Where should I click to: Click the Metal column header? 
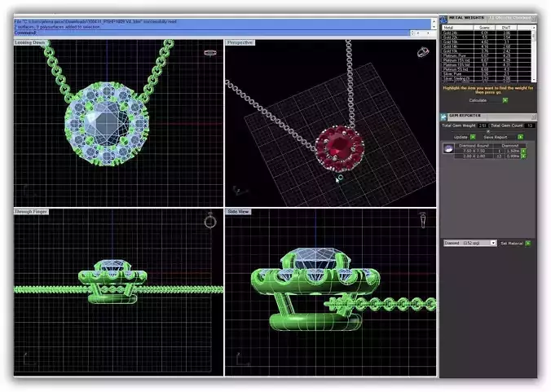pyautogui.click(x=457, y=28)
